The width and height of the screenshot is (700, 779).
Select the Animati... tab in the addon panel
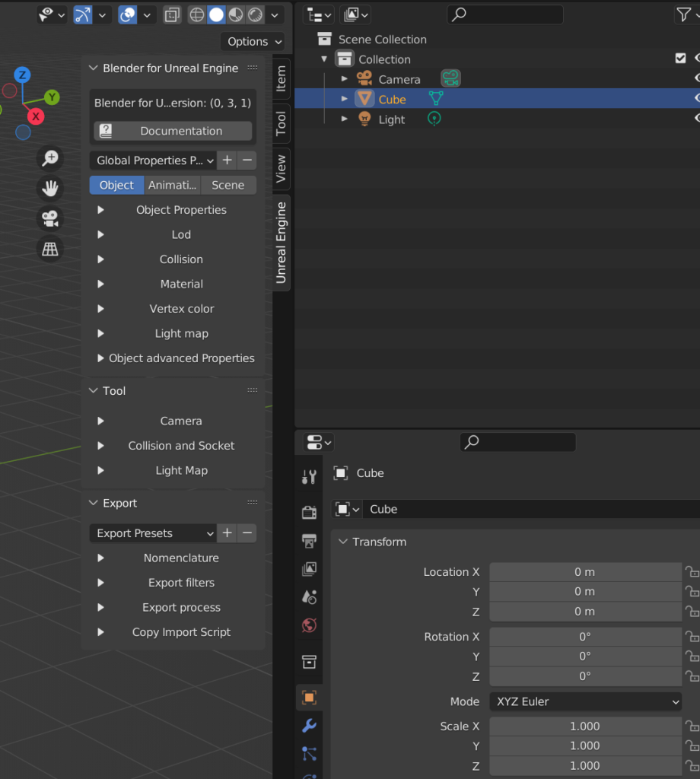(x=173, y=186)
